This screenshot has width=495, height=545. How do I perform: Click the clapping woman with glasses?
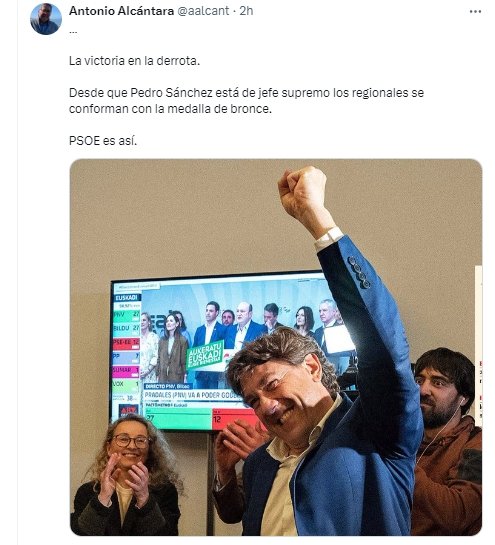coord(127,476)
